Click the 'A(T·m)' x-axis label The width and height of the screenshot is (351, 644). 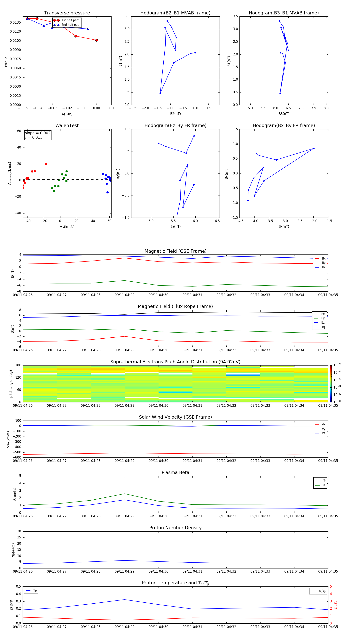click(67, 114)
